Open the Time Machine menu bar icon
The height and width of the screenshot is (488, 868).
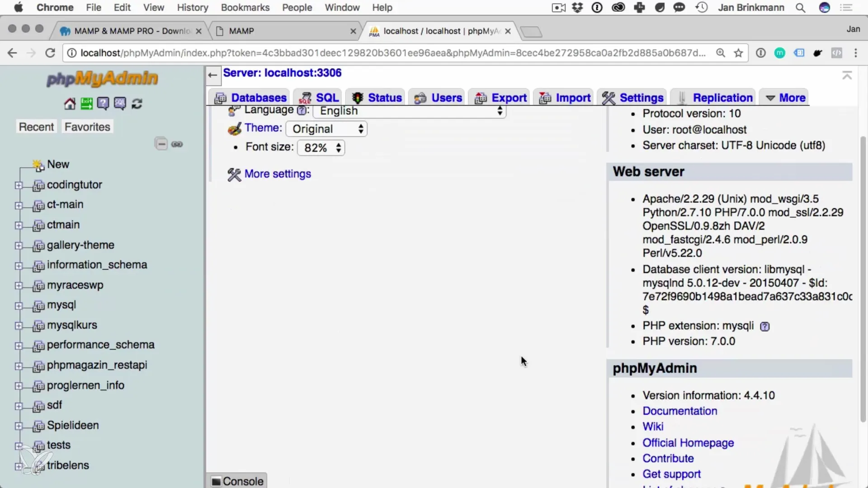tap(702, 8)
